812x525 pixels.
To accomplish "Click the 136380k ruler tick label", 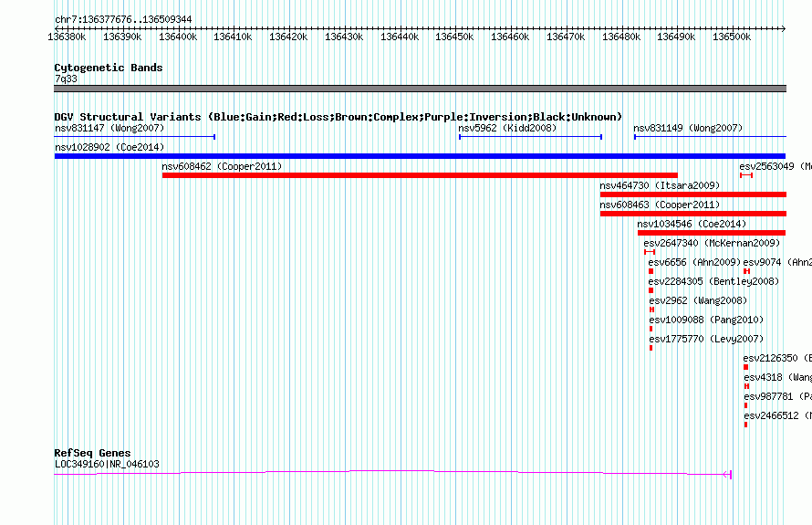I will click(x=67, y=37).
